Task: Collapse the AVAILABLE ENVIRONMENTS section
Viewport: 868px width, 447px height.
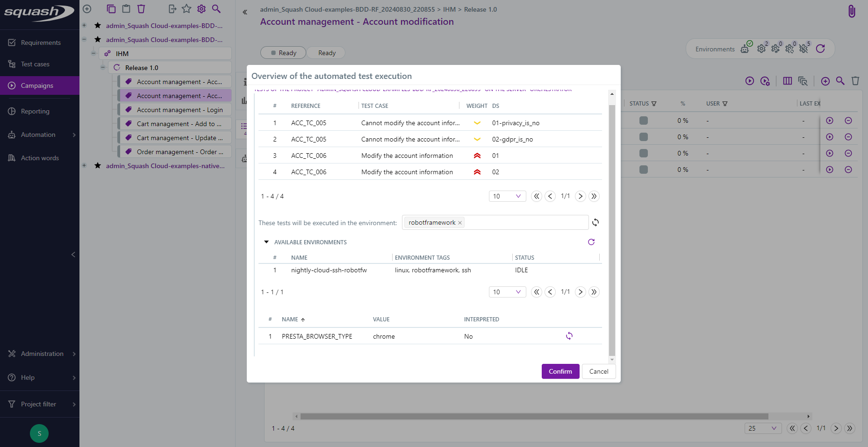Action: (266, 242)
